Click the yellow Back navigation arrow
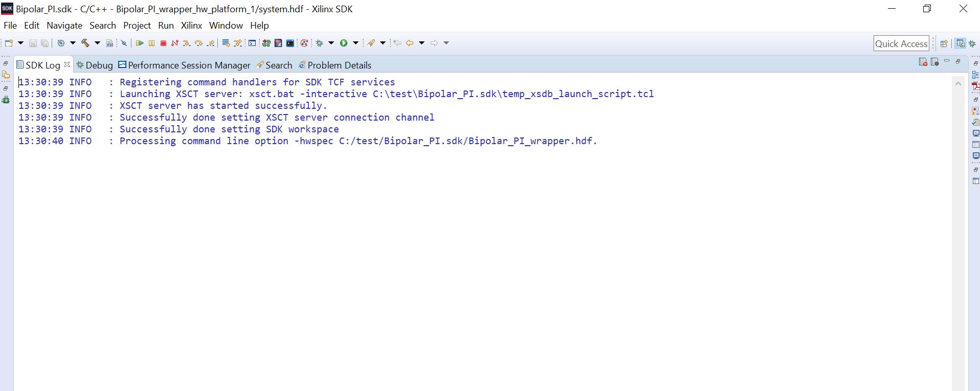The width and height of the screenshot is (980, 391). [410, 43]
